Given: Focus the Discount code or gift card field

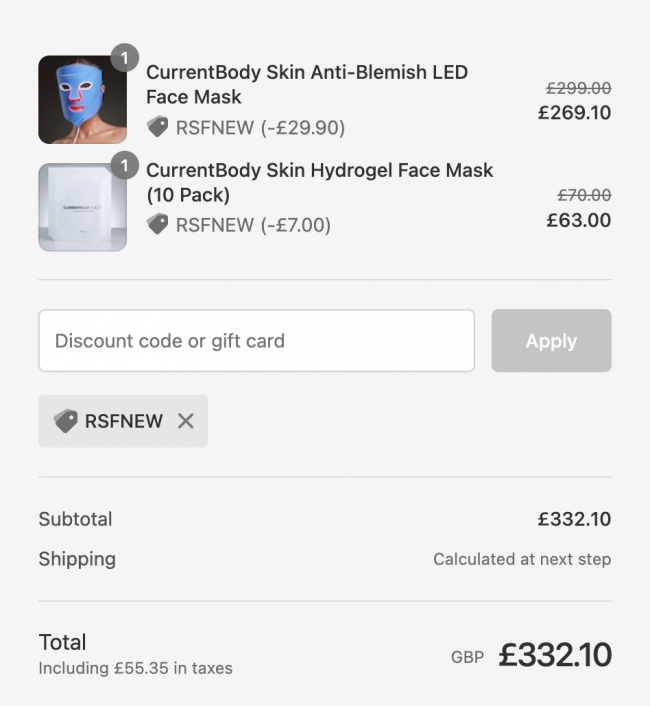Looking at the screenshot, I should pyautogui.click(x=256, y=341).
